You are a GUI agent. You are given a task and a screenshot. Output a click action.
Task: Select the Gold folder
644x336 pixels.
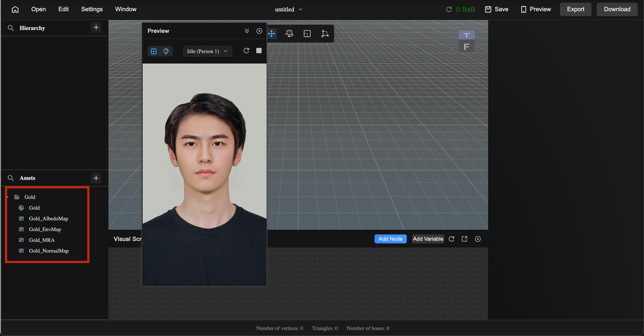pyautogui.click(x=30, y=197)
